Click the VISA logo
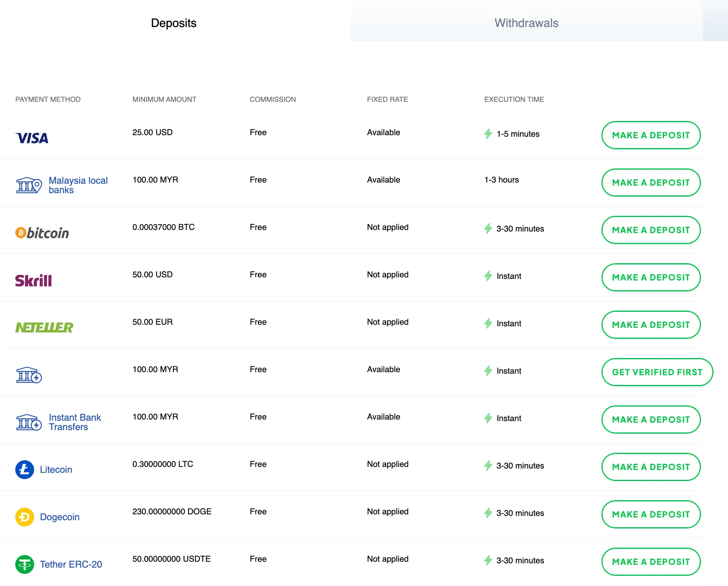The height and width of the screenshot is (586, 728). (32, 138)
